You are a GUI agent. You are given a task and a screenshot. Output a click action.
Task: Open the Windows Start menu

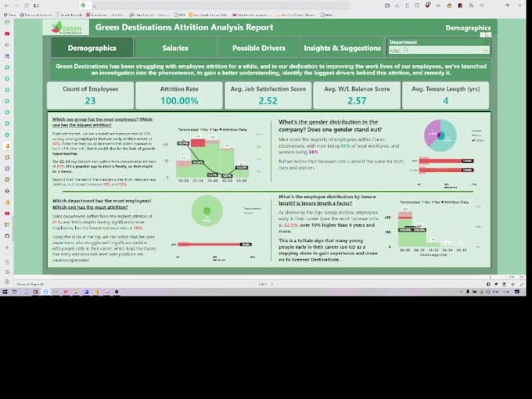[x=5, y=292]
